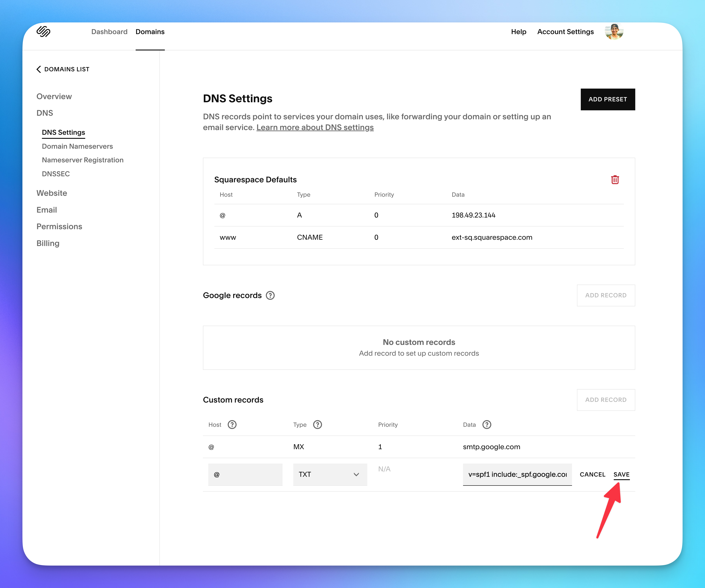Click the Data column help icon
Viewport: 705px width, 588px height.
(486, 425)
